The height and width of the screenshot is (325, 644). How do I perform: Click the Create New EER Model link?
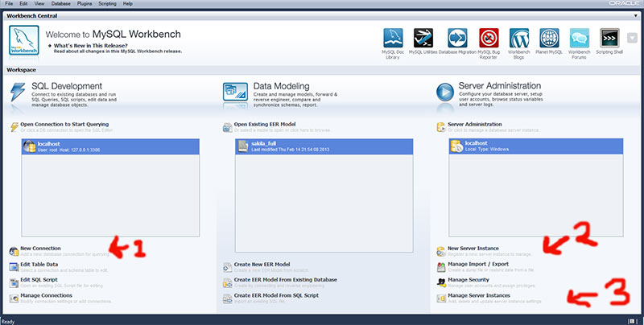[262, 265]
